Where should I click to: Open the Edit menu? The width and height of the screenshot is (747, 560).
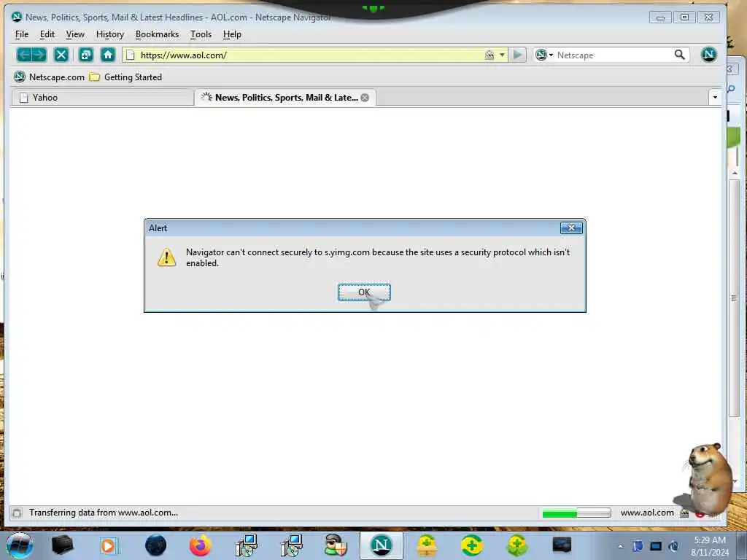click(x=47, y=34)
